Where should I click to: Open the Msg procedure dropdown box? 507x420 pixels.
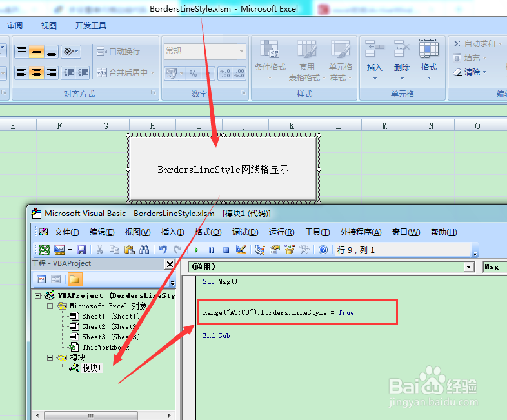point(495,266)
